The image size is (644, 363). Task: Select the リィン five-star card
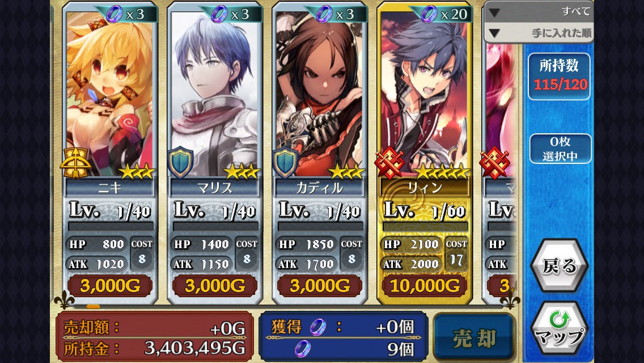coord(424,153)
